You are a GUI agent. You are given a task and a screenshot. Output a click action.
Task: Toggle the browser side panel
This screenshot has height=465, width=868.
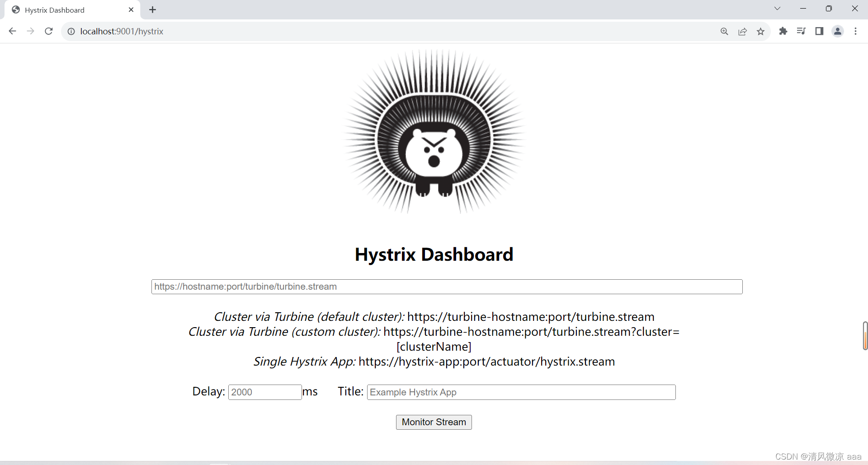[x=819, y=31]
